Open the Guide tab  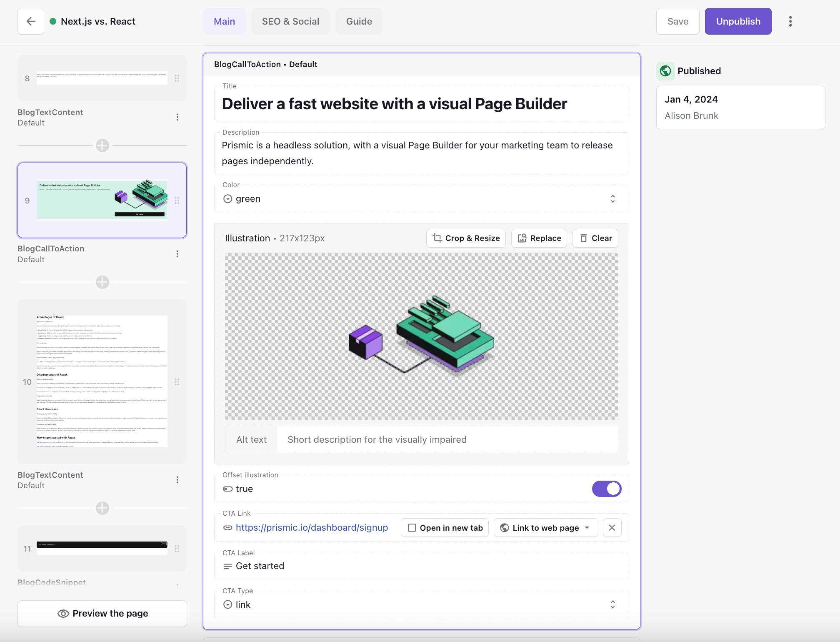(359, 21)
